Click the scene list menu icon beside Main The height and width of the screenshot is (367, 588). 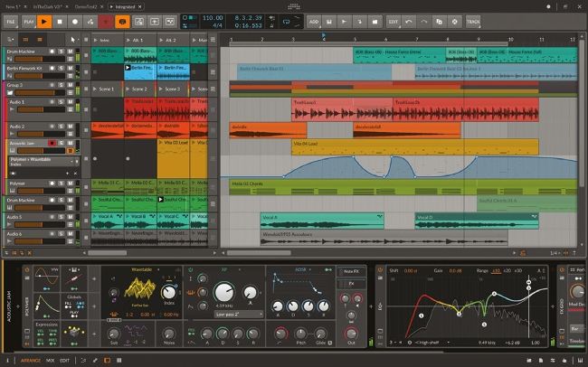point(213,40)
